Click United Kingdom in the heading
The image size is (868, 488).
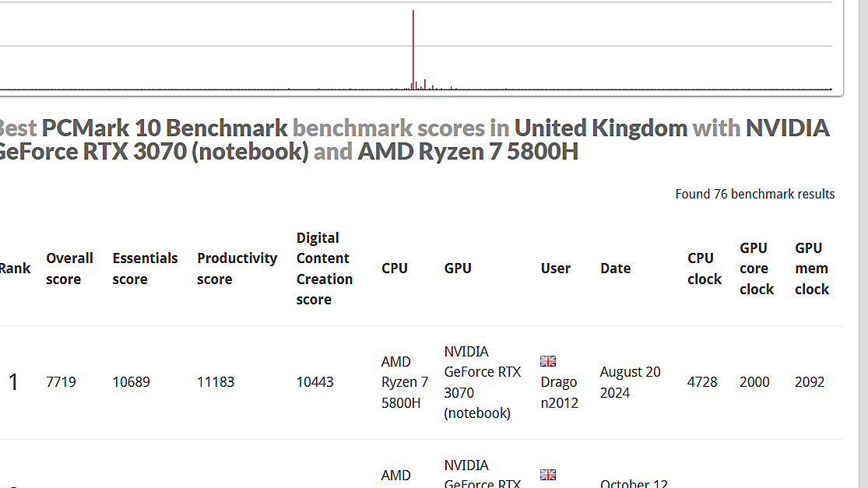[x=601, y=128]
